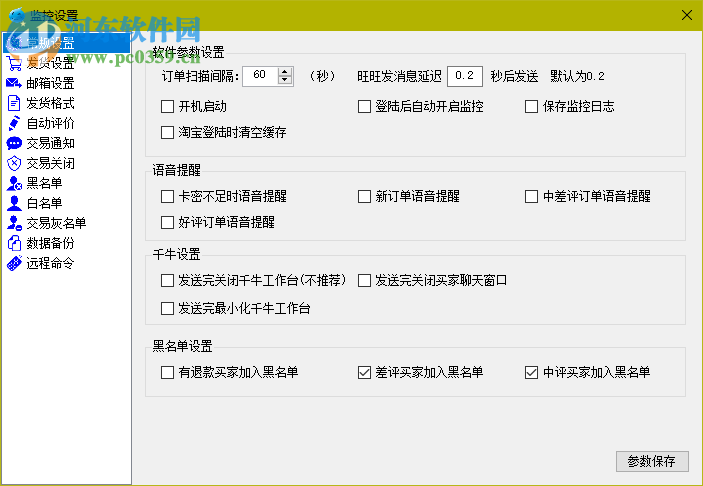
Task: Click the user icon beside 交易灰名单
Action: (14, 223)
